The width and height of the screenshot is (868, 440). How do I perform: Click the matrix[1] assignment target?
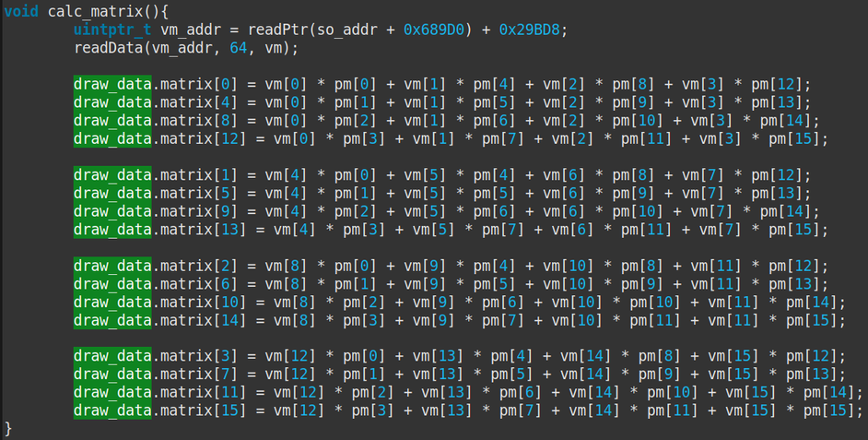[x=199, y=175]
